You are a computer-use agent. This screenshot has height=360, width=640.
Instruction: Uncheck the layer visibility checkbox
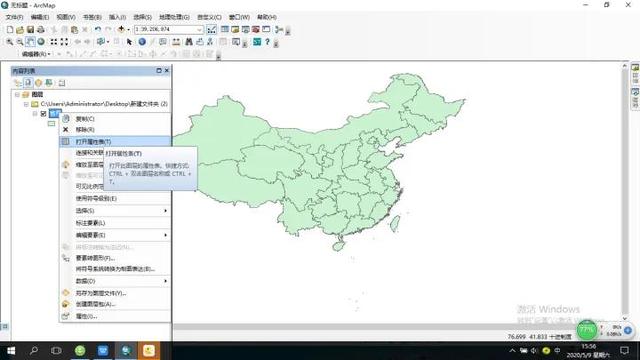tap(44, 113)
